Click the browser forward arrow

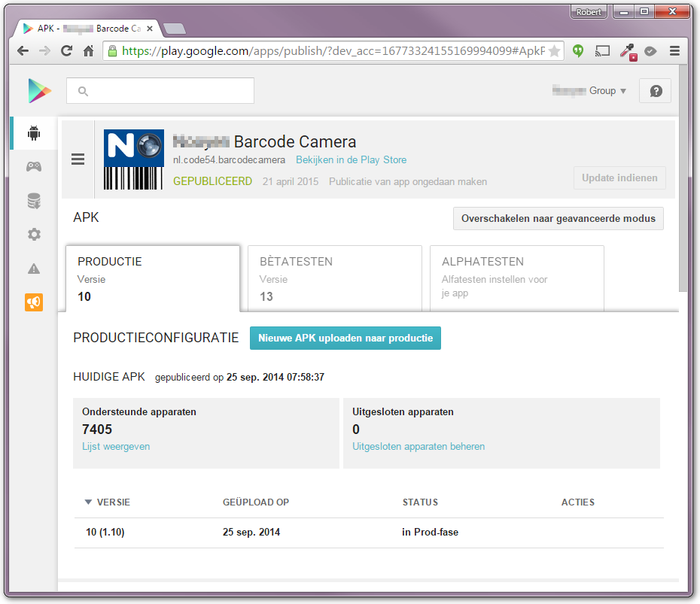tap(44, 51)
